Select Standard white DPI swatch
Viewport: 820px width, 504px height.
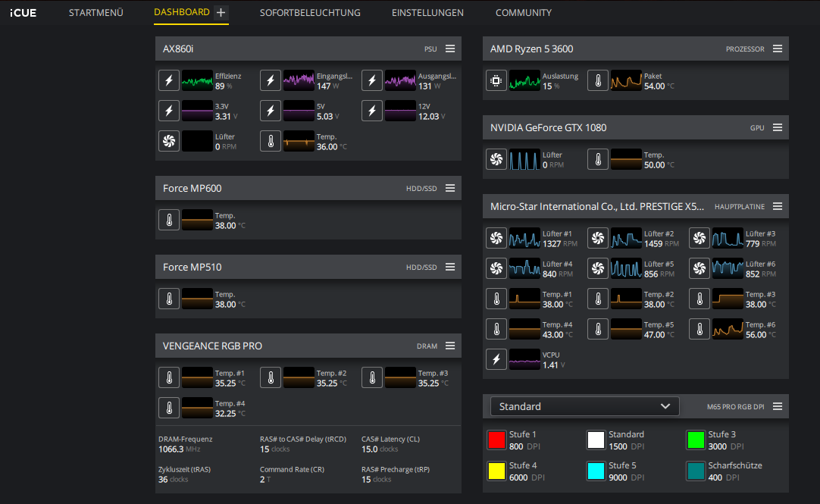[x=596, y=440]
